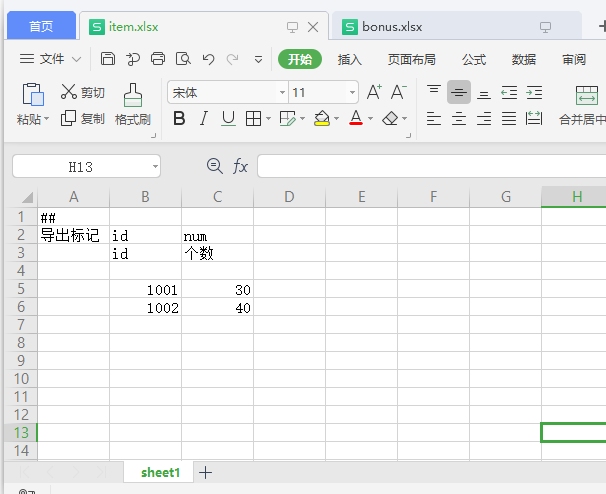Expand the font size 11 dropdown

pos(352,93)
